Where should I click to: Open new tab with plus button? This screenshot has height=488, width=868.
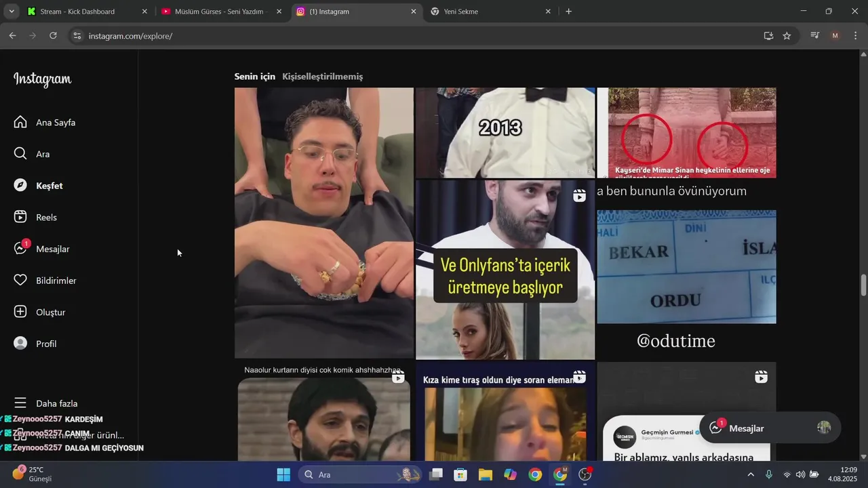[x=568, y=12]
